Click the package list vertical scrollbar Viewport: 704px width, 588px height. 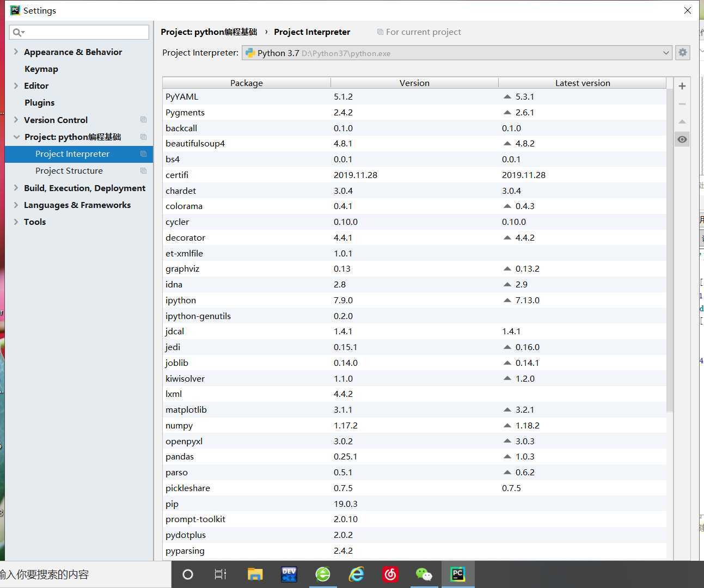click(670, 250)
